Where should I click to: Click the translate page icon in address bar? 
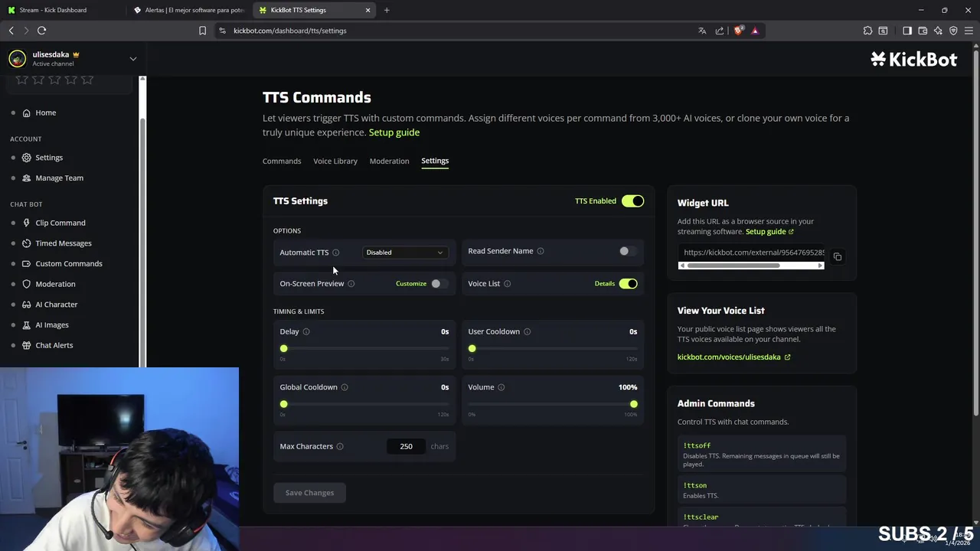pos(702,31)
